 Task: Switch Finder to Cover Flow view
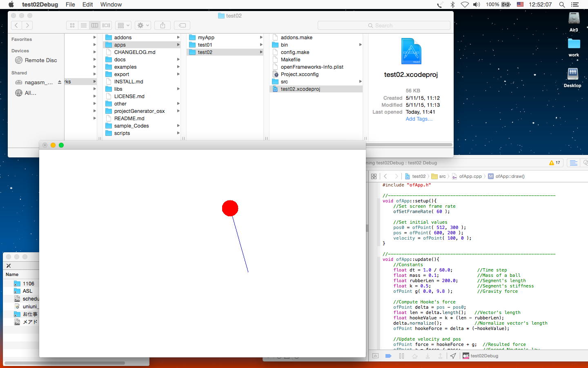pyautogui.click(x=106, y=25)
